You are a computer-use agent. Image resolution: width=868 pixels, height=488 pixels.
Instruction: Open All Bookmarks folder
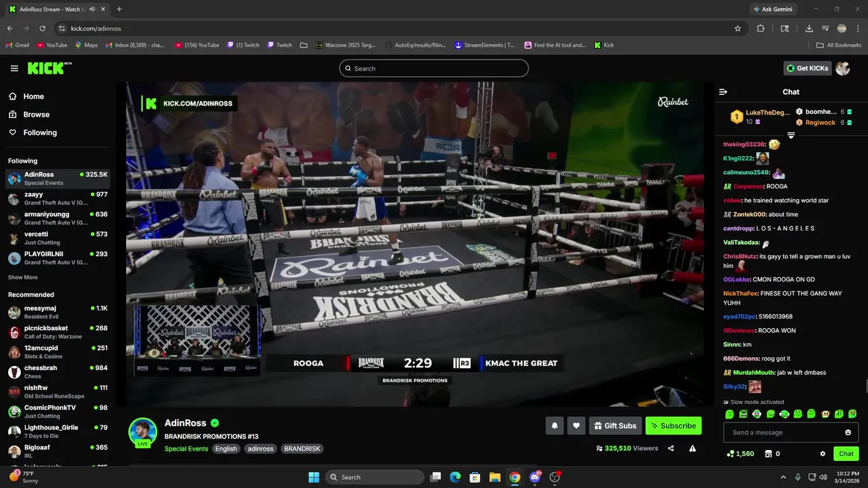[x=839, y=45]
